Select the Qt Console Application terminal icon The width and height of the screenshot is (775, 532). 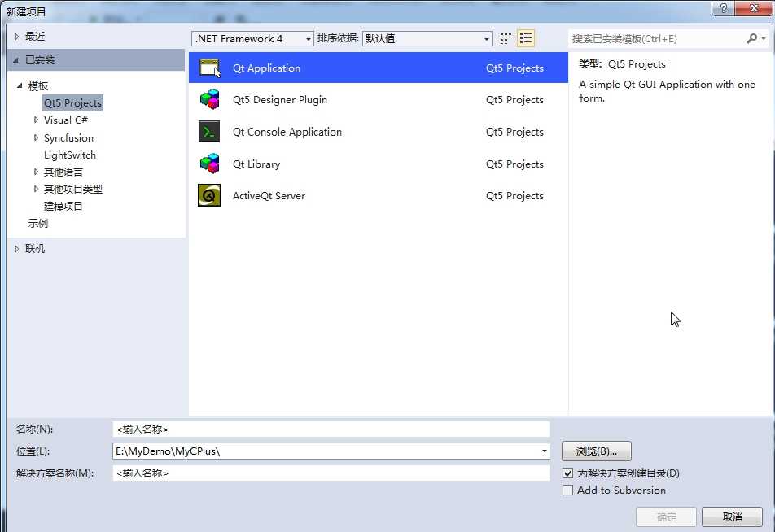(x=209, y=132)
